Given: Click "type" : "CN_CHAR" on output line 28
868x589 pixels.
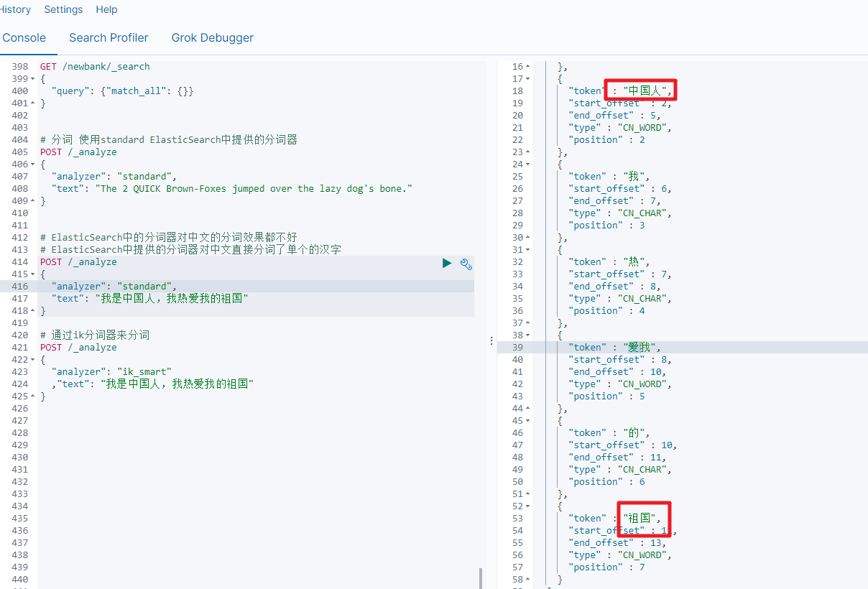Looking at the screenshot, I should click(x=620, y=213).
